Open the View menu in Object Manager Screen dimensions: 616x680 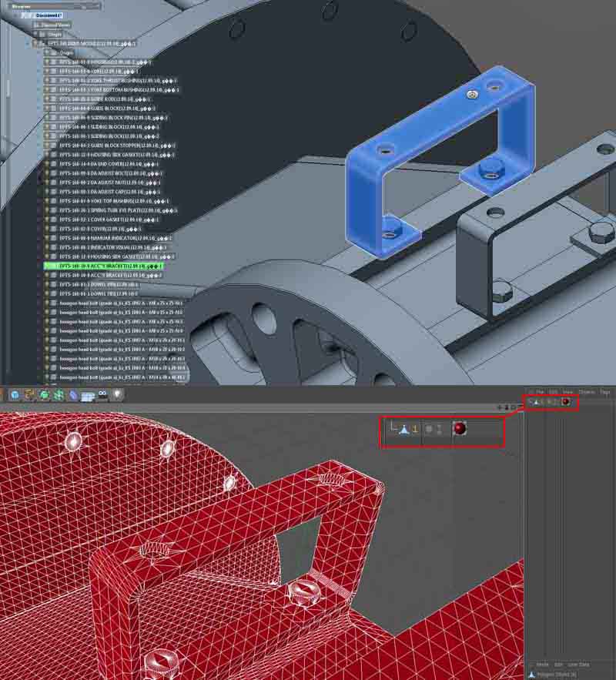pos(567,392)
